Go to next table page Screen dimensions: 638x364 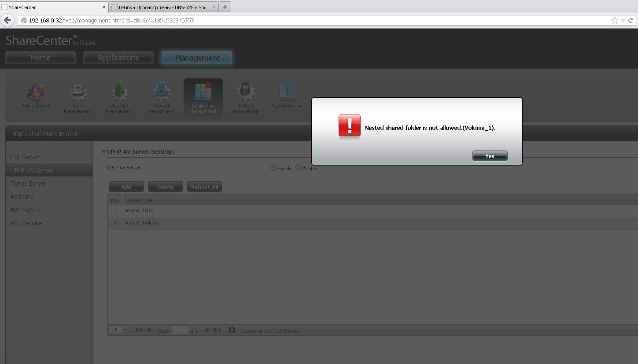pos(207,330)
